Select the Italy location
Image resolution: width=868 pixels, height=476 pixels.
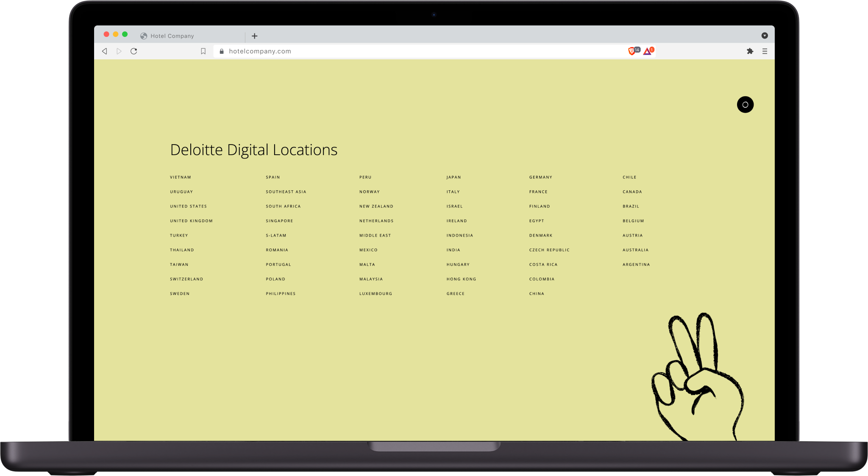tap(453, 192)
